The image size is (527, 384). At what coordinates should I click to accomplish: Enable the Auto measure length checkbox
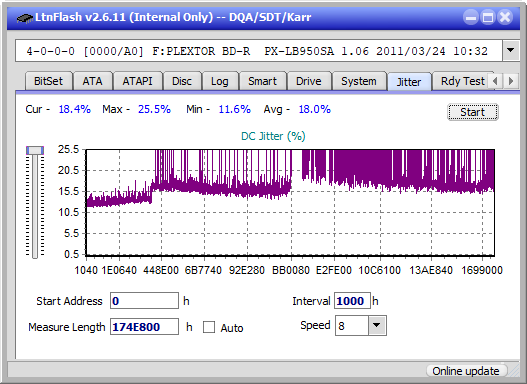(209, 327)
